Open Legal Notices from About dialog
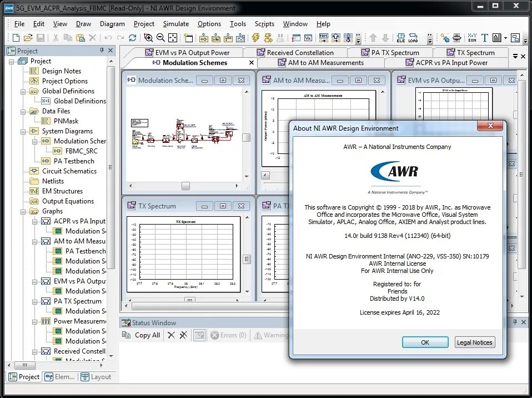This screenshot has height=398, width=532. [x=474, y=342]
